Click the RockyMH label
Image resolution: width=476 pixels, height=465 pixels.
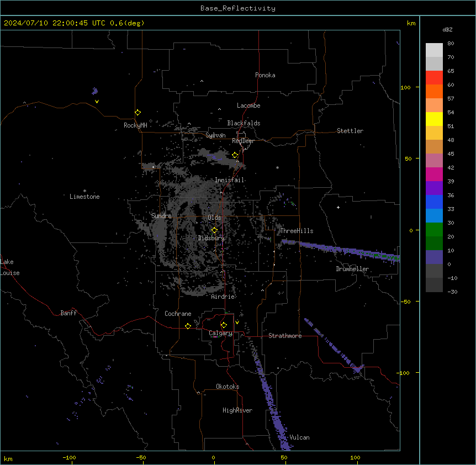[135, 125]
